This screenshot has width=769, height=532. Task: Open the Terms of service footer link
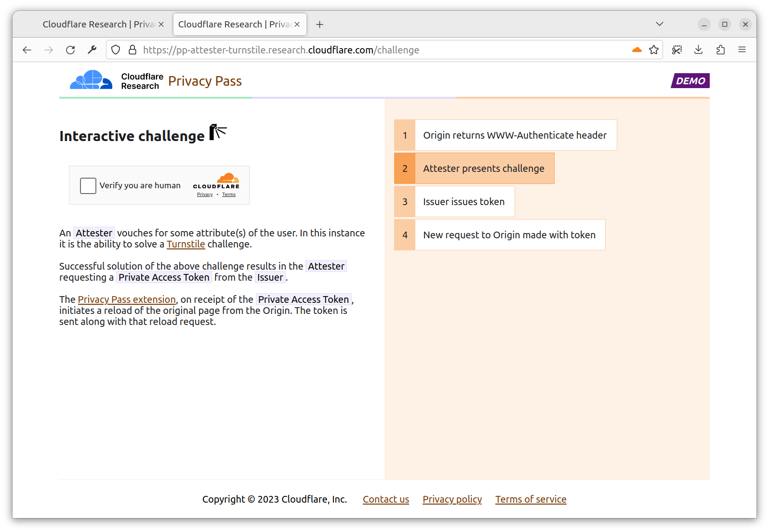point(531,499)
